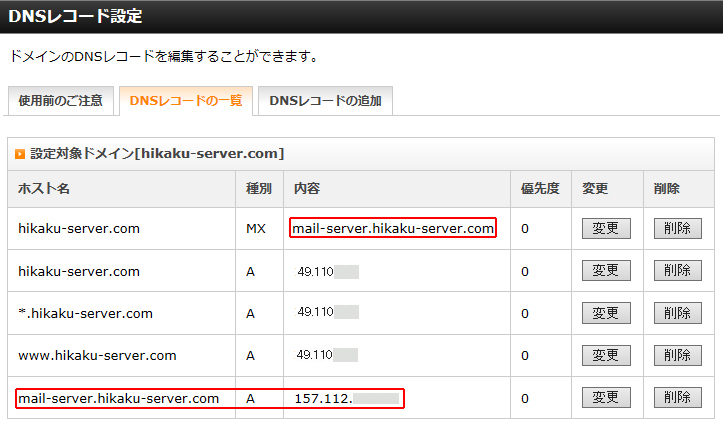Click 変更 for mail-server.hikaku-server.com A record
This screenshot has width=723, height=423.
(x=606, y=398)
